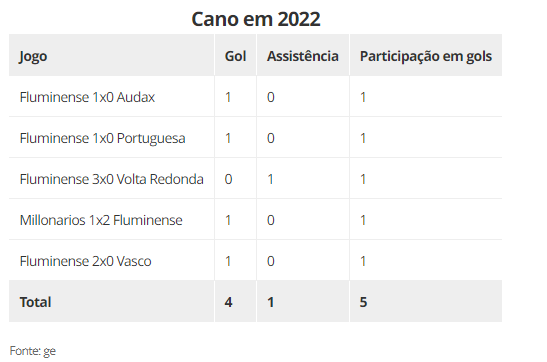The image size is (547, 362).
Task: Select the 'Gol' column header
Action: [x=235, y=56]
